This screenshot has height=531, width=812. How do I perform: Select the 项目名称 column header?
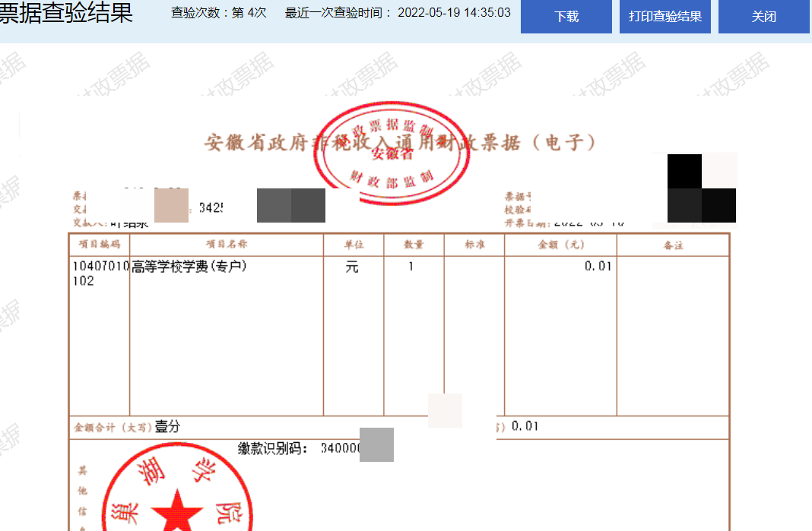[x=227, y=245]
